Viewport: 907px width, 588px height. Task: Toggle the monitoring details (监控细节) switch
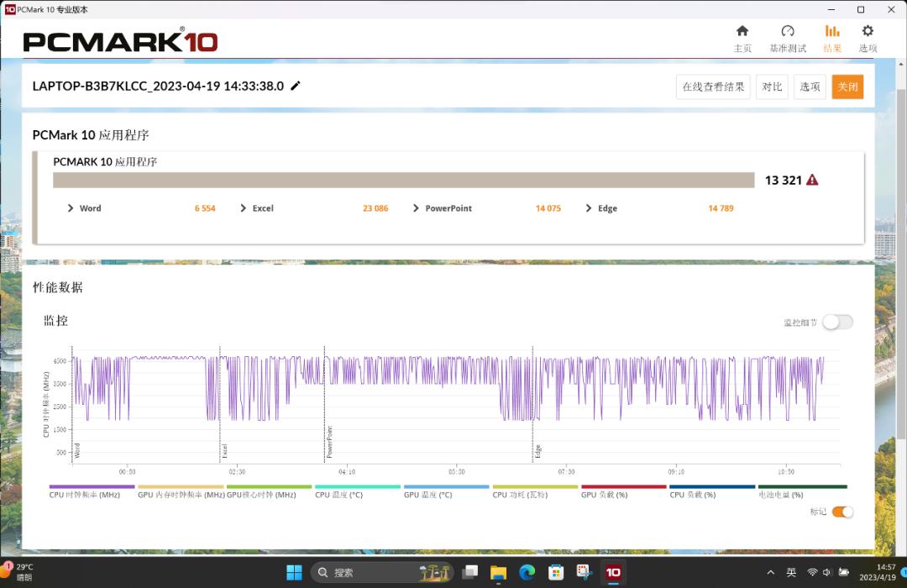836,322
